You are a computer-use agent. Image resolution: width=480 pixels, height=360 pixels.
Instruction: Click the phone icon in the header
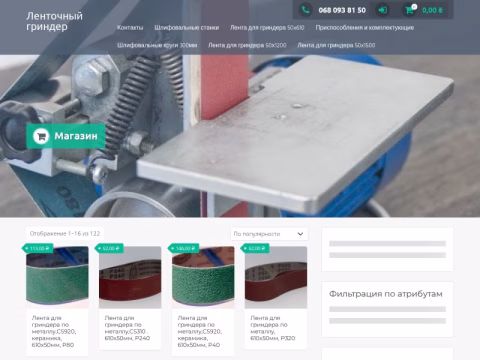pos(305,10)
